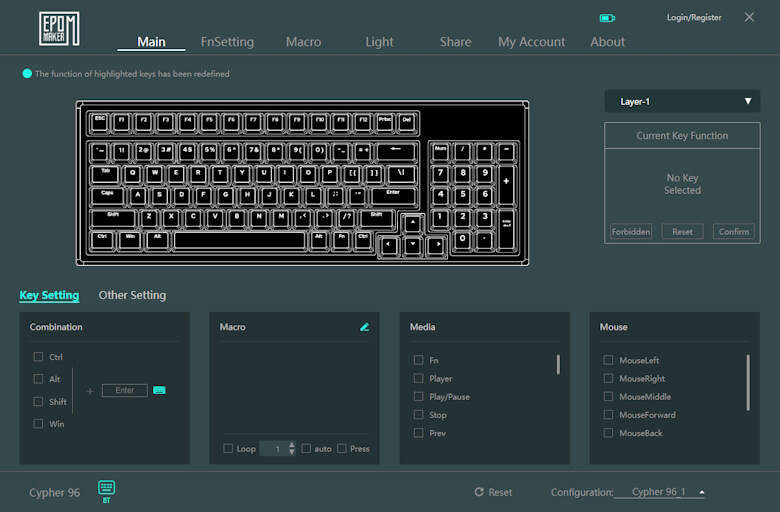Toggle the Loop checkbox in Macro panel
Image resolution: width=780 pixels, height=512 pixels.
pos(228,449)
